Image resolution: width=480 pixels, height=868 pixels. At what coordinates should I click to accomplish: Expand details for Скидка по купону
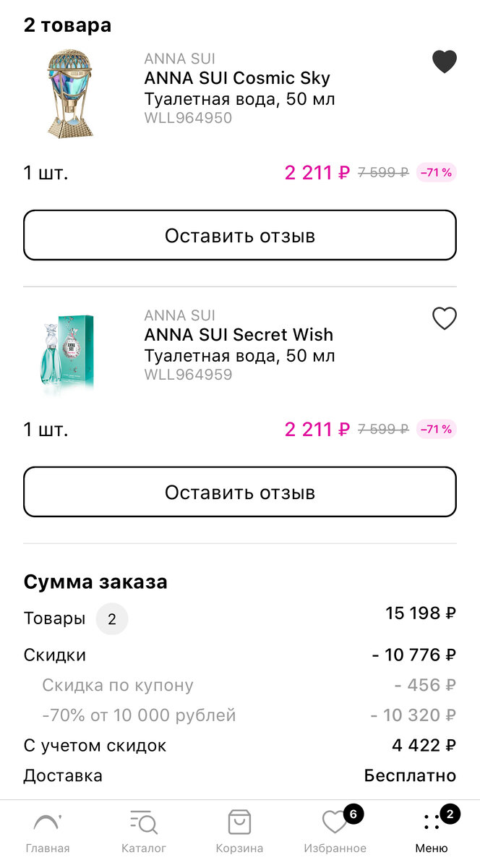118,685
